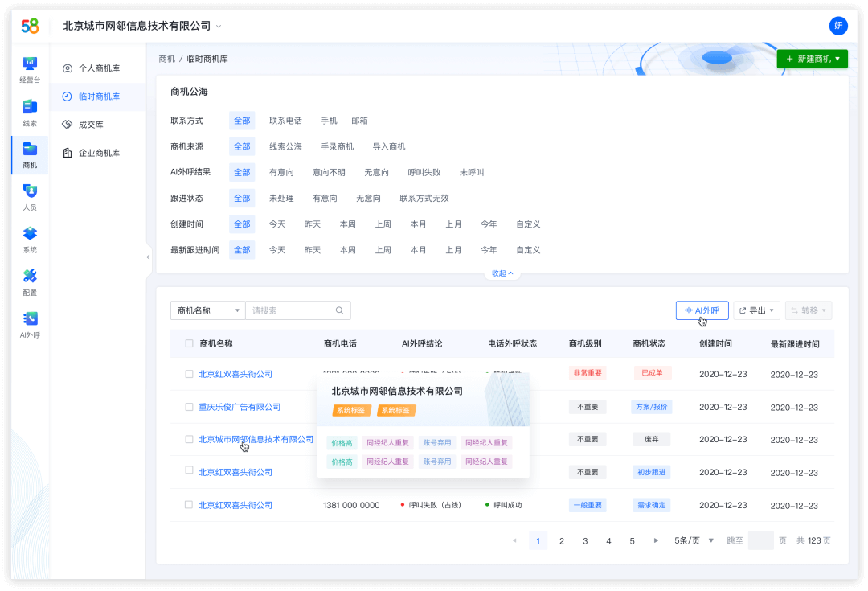Screen dimensions: 868x591
Task: Check the 1381 000 0000 row checkbox
Action: click(x=189, y=505)
